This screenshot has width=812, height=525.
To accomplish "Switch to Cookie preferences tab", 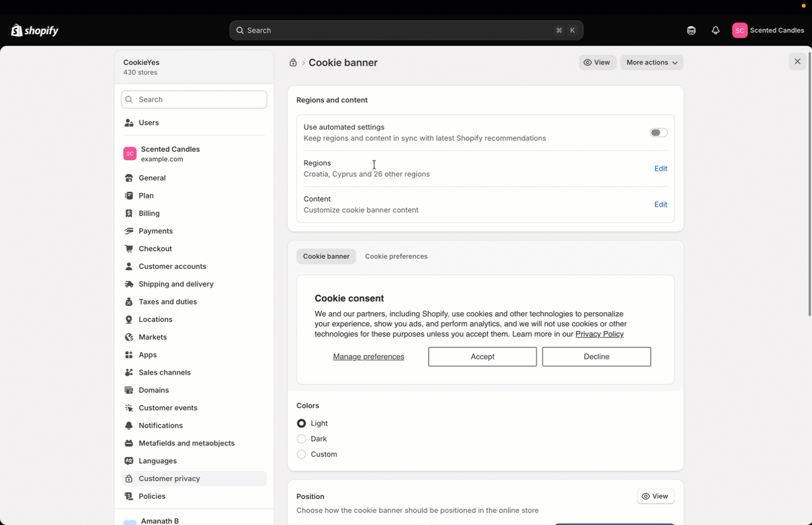I will coord(396,256).
